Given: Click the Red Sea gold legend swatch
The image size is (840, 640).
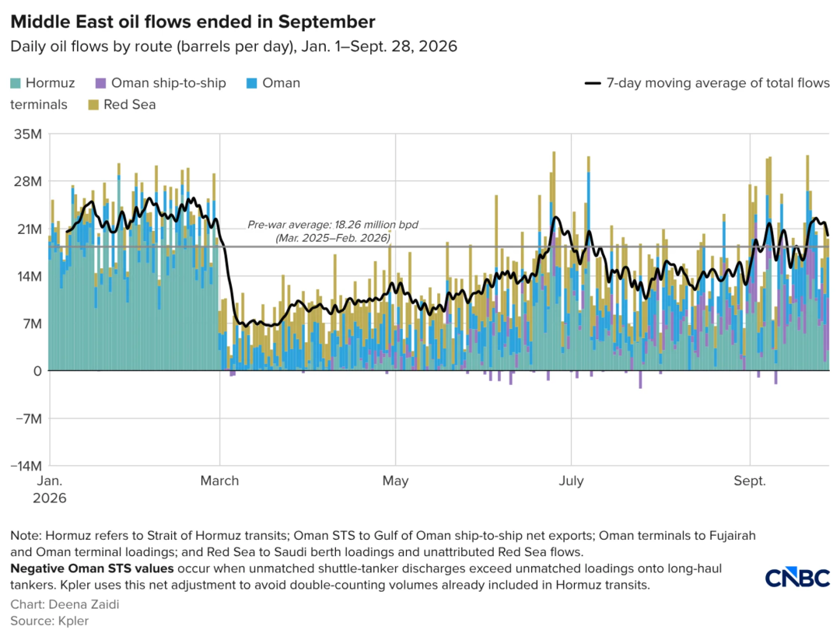Looking at the screenshot, I should (93, 105).
